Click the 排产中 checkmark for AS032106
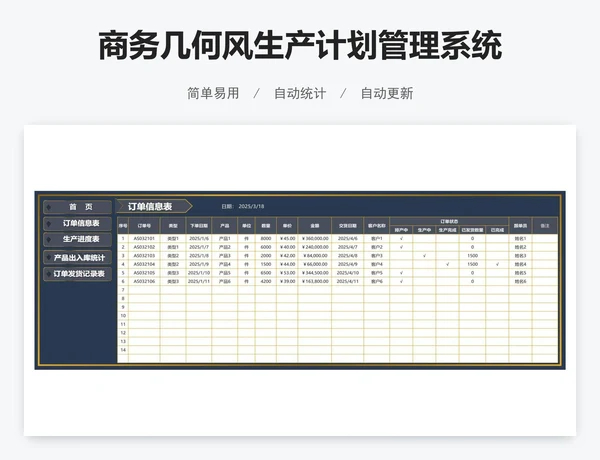600x460 pixels. point(401,281)
